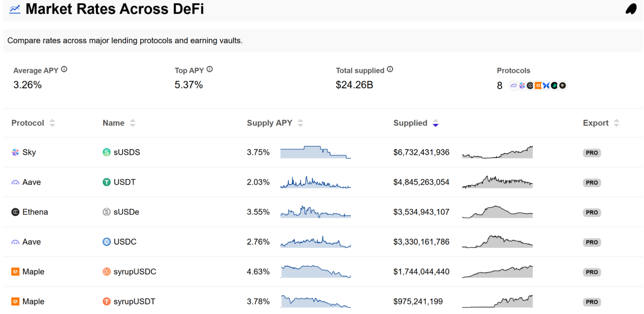Click the PRO badge in Sky row
The width and height of the screenshot is (644, 314).
592,153
